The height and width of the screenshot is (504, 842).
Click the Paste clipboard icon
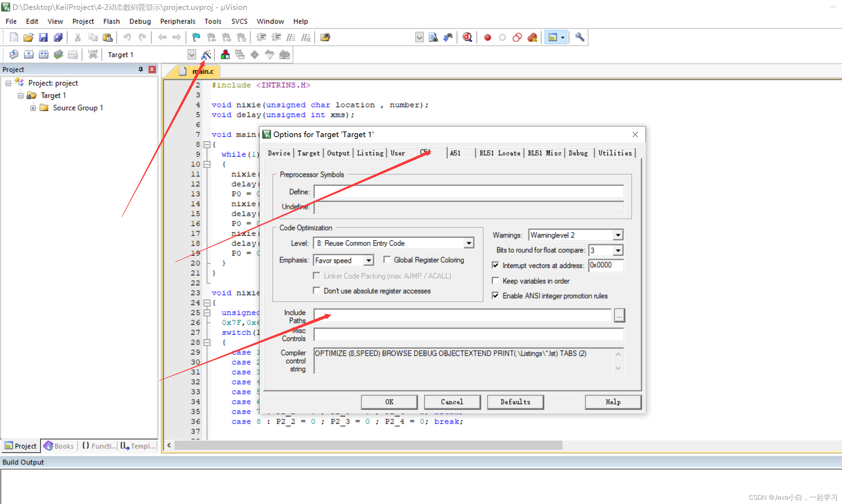[108, 37]
